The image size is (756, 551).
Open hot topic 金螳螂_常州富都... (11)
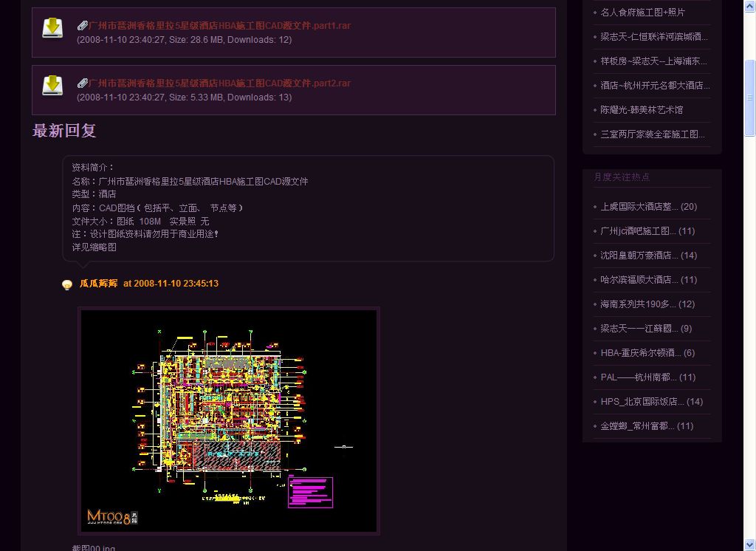click(647, 426)
